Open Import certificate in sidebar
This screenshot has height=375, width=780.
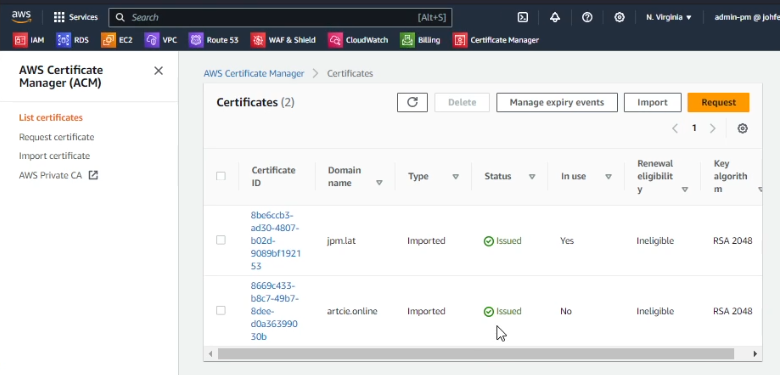[54, 156]
